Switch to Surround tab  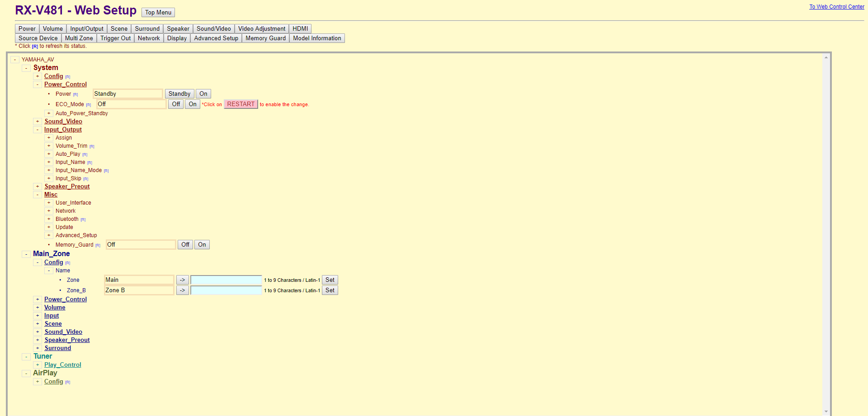pyautogui.click(x=147, y=29)
